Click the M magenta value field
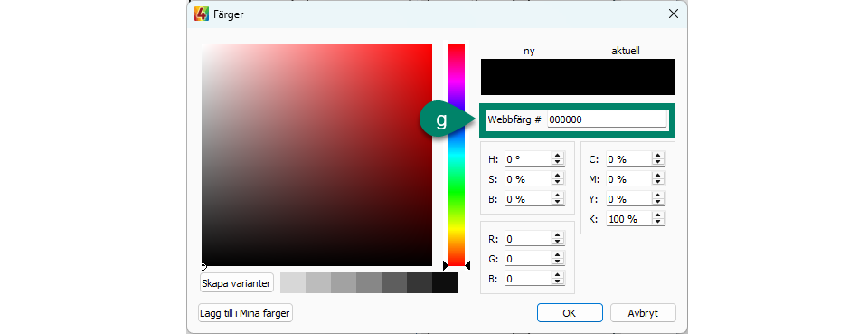868x334 pixels. click(628, 179)
